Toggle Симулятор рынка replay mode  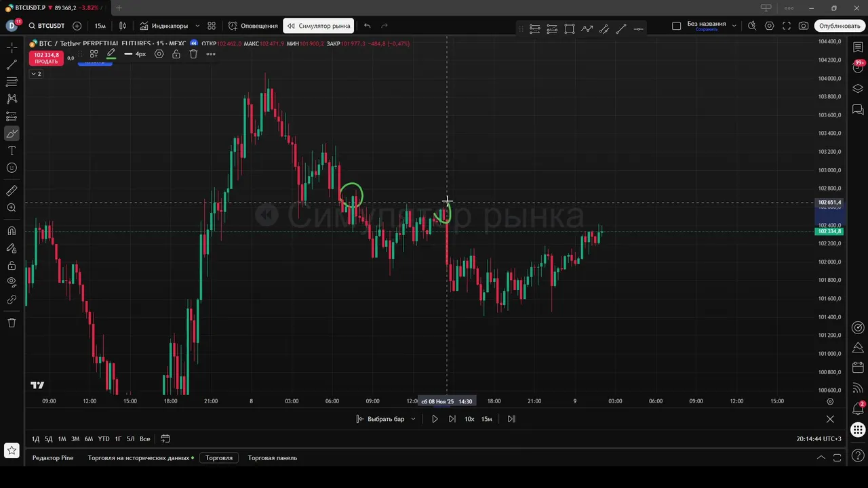coord(319,26)
